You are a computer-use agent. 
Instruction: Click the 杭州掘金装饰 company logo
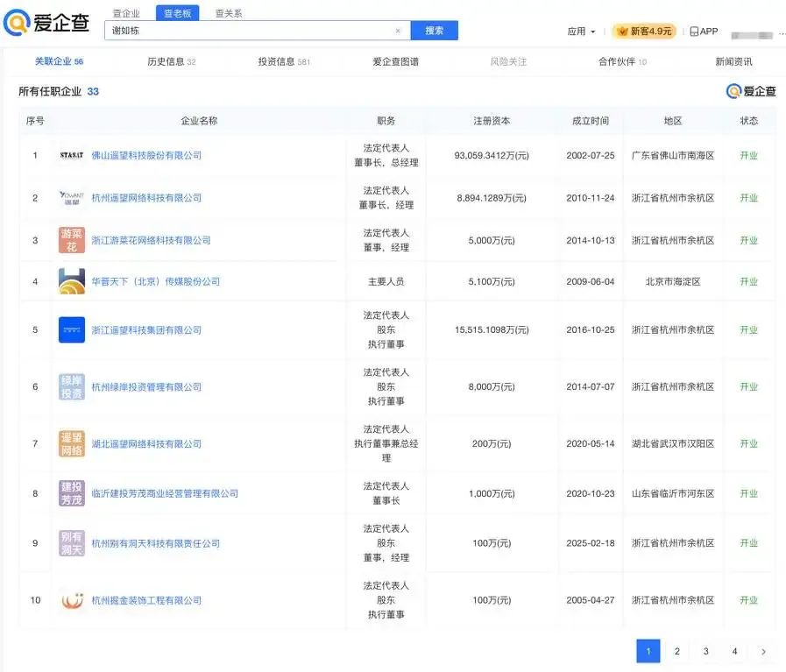(x=72, y=600)
